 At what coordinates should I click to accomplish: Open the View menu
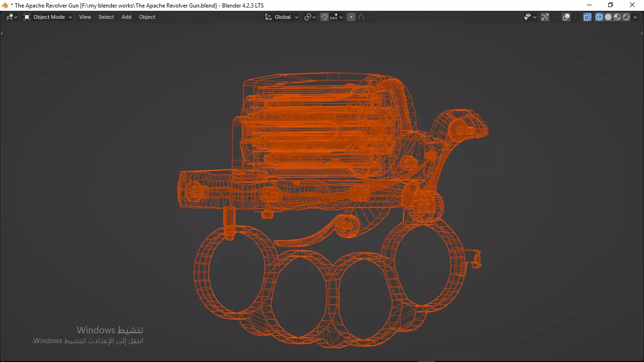pos(85,17)
